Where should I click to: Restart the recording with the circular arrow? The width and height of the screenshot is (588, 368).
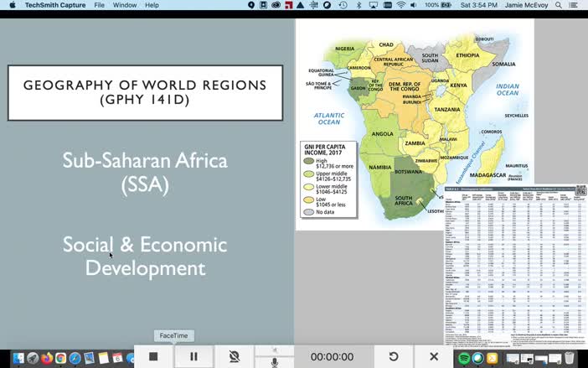(394, 357)
